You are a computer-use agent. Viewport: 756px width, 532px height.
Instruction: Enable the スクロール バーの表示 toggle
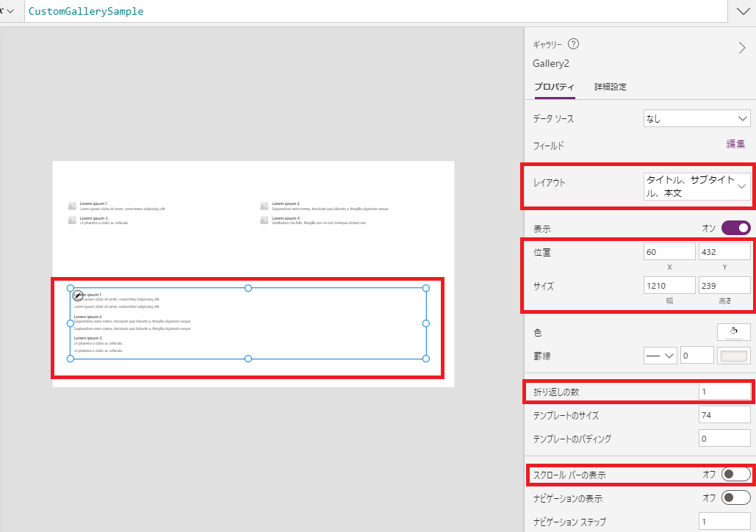pos(735,475)
